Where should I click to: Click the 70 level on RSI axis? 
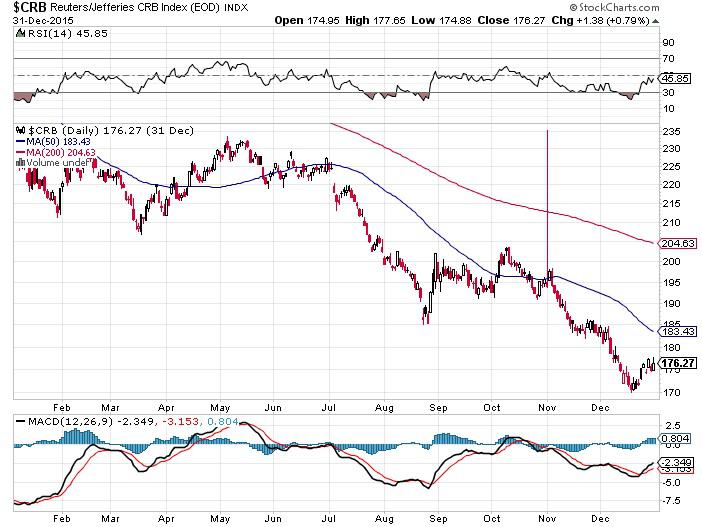click(668, 59)
